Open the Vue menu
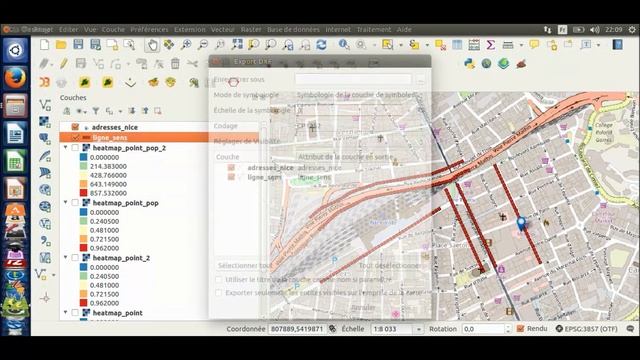 point(90,29)
